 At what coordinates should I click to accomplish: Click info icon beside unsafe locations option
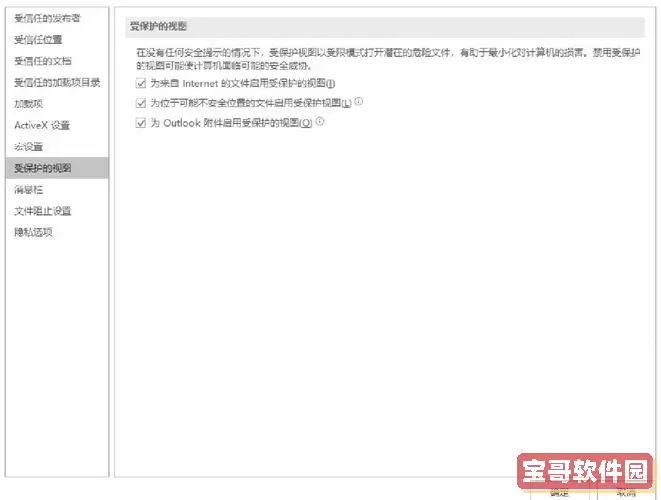click(358, 101)
